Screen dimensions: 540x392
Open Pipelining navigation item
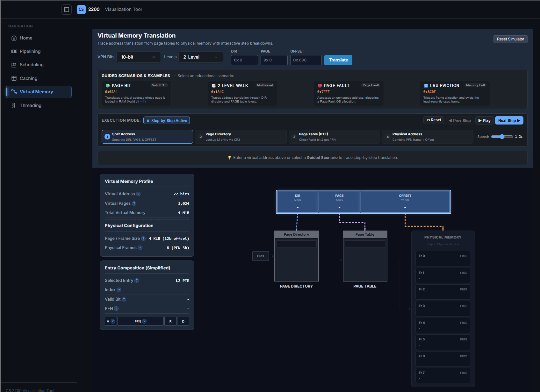39,51
